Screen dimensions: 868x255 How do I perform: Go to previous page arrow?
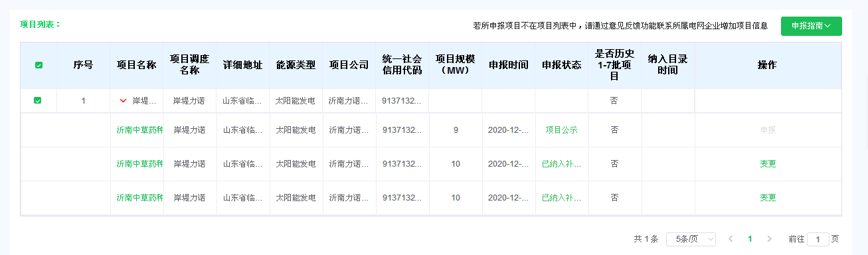click(731, 239)
